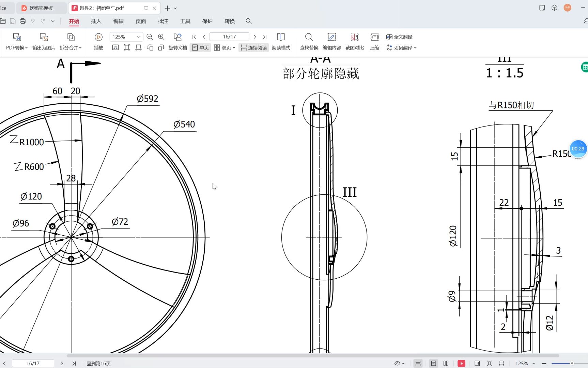Zoom out using the minus magnifier
The width and height of the screenshot is (588, 368).
point(150,37)
